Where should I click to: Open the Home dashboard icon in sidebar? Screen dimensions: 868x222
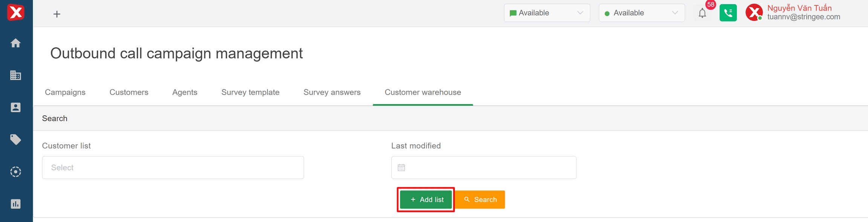click(15, 43)
